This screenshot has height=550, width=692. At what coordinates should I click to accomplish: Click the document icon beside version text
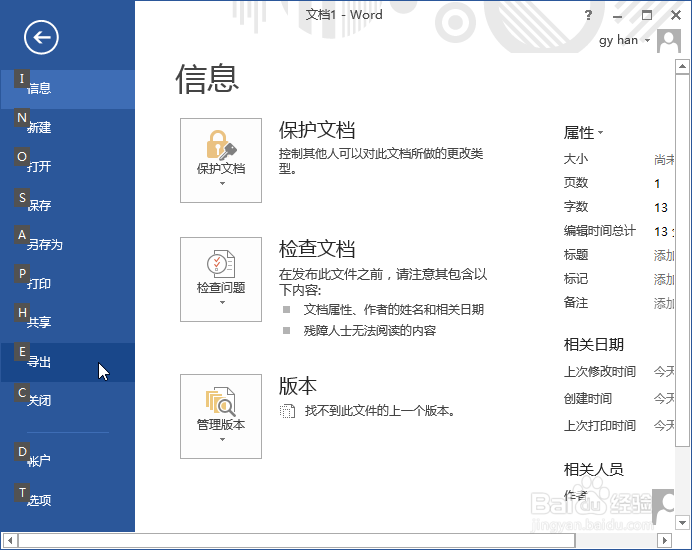(287, 411)
